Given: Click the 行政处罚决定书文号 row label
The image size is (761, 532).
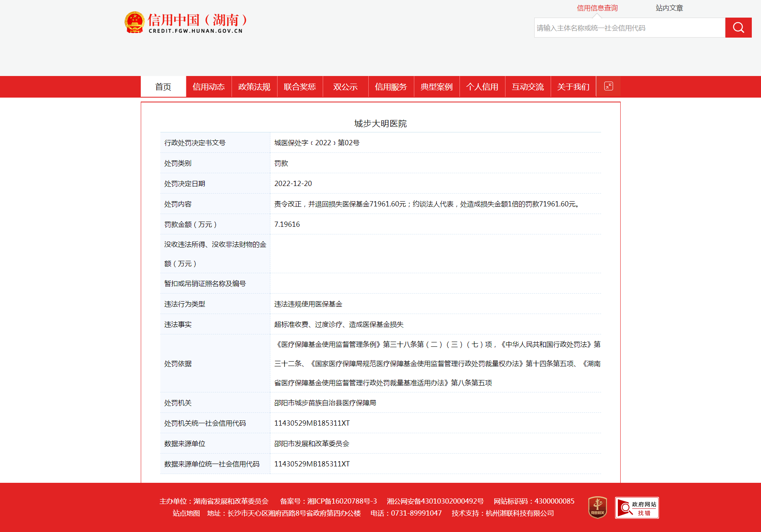Looking at the screenshot, I should click(x=195, y=143).
